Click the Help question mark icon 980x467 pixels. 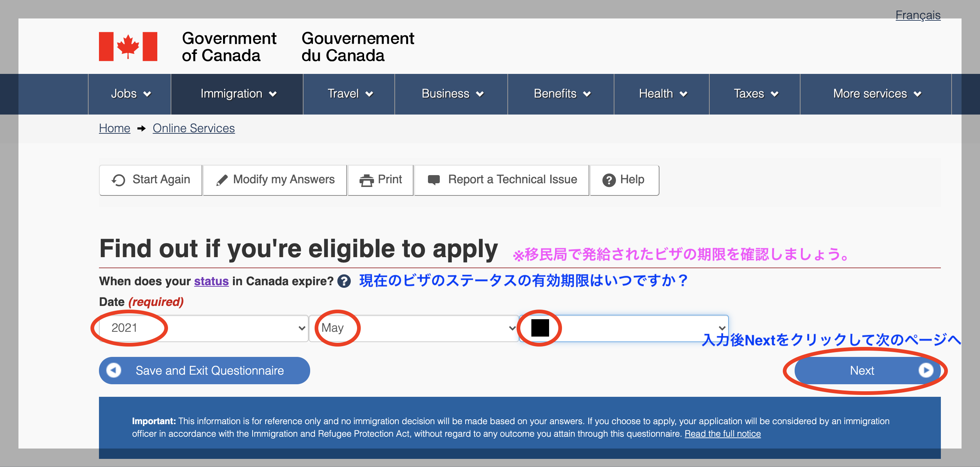point(609,180)
